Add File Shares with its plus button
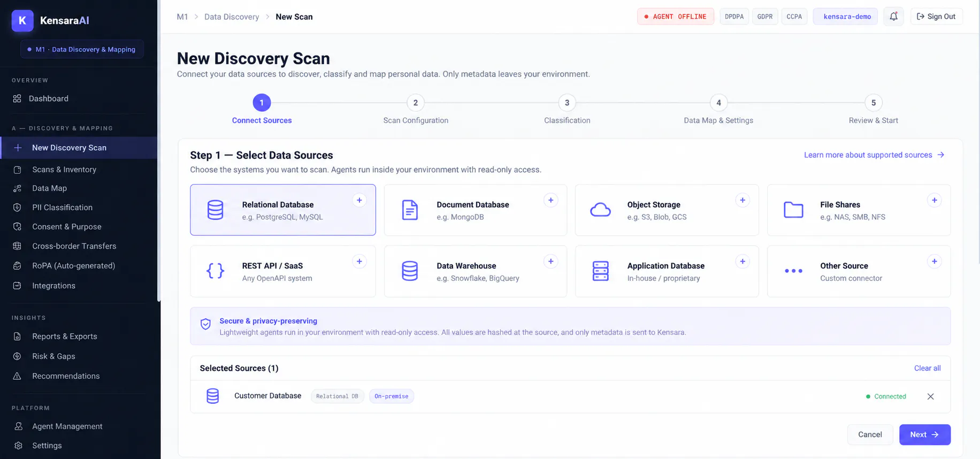The height and width of the screenshot is (459, 980). click(934, 200)
